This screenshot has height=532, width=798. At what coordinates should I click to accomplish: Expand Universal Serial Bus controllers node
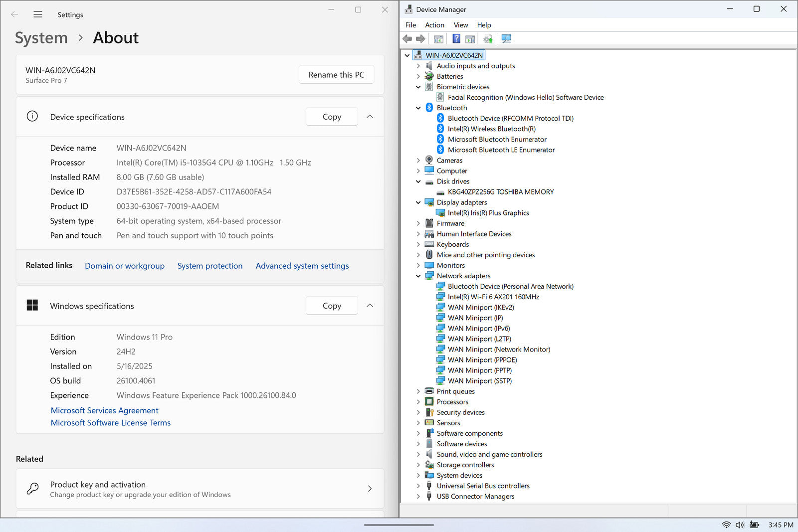pos(418,486)
